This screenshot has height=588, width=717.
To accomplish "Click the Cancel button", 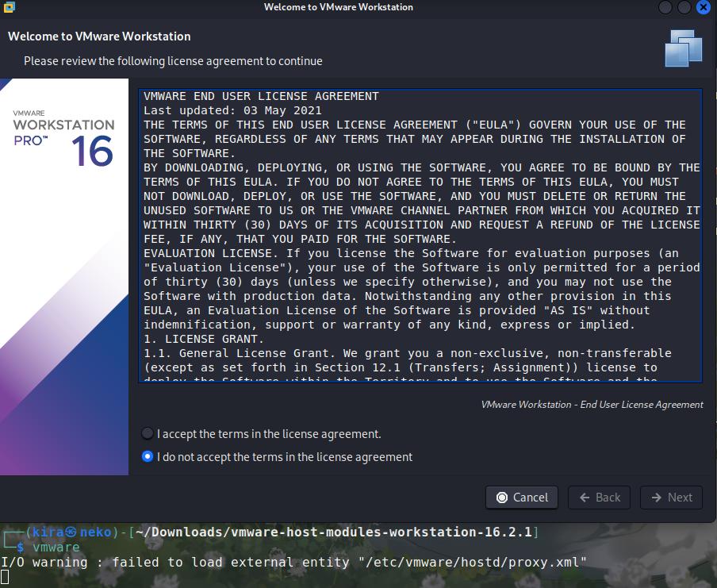I will (x=522, y=498).
